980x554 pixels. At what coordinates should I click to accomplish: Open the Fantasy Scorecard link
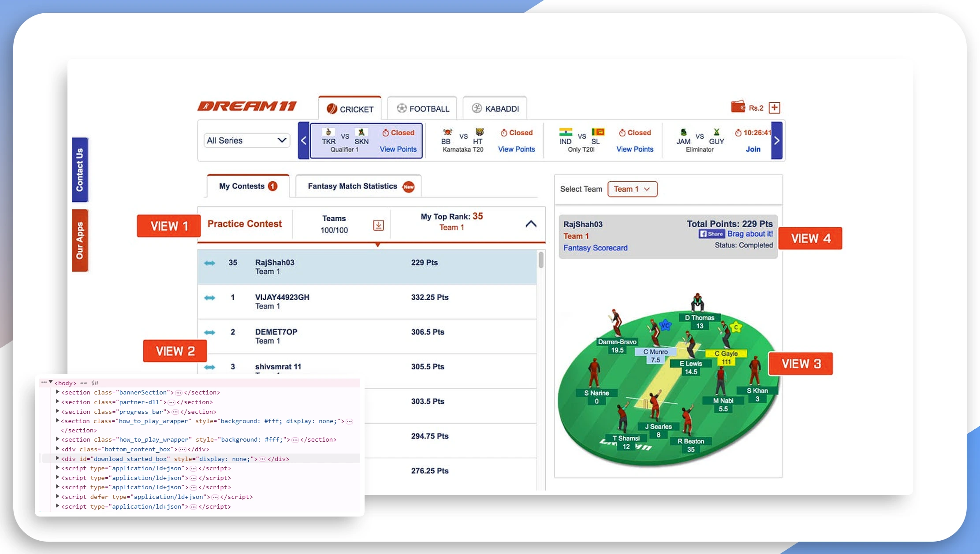tap(595, 248)
